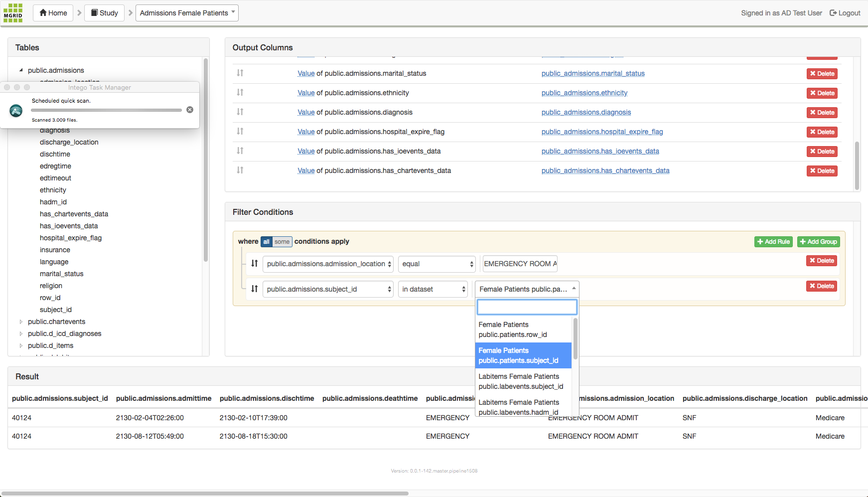This screenshot has height=497, width=868.
Task: Set conditions to match all
Action: 267,242
